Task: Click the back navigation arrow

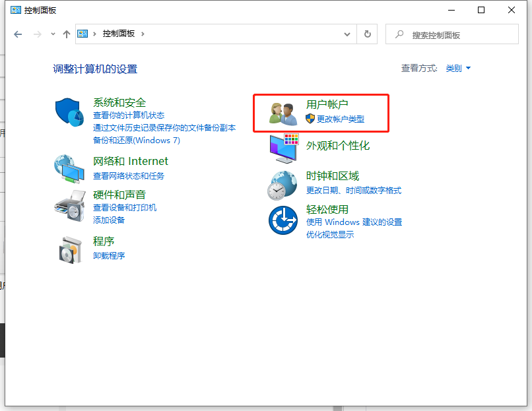Action: (18, 34)
